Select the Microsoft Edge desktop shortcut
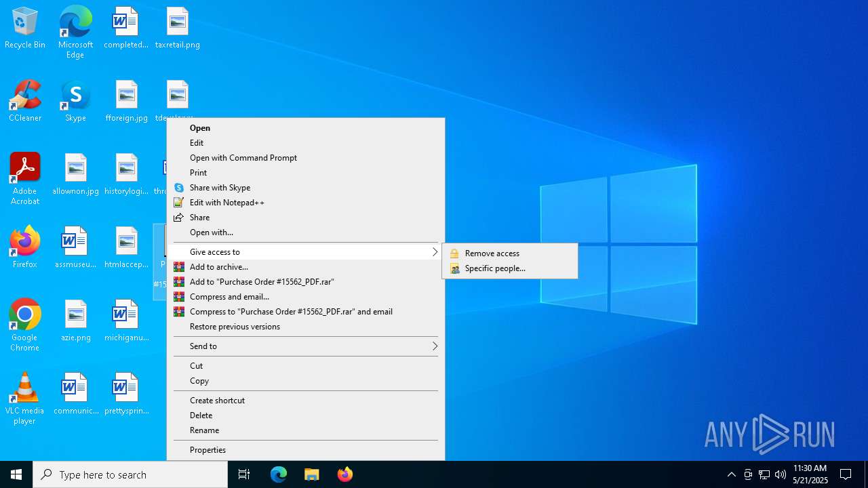The image size is (868, 488). click(x=75, y=33)
